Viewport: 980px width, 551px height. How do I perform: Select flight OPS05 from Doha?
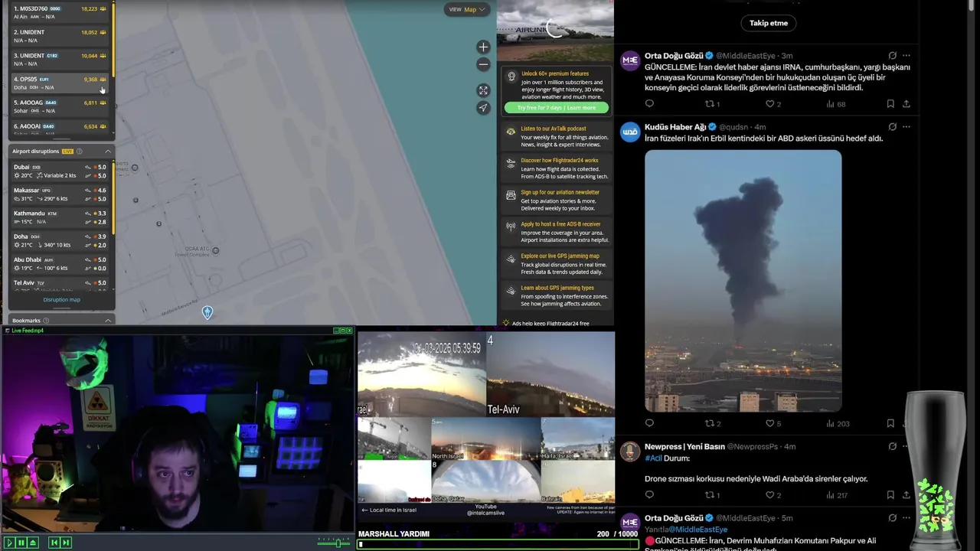click(60, 83)
